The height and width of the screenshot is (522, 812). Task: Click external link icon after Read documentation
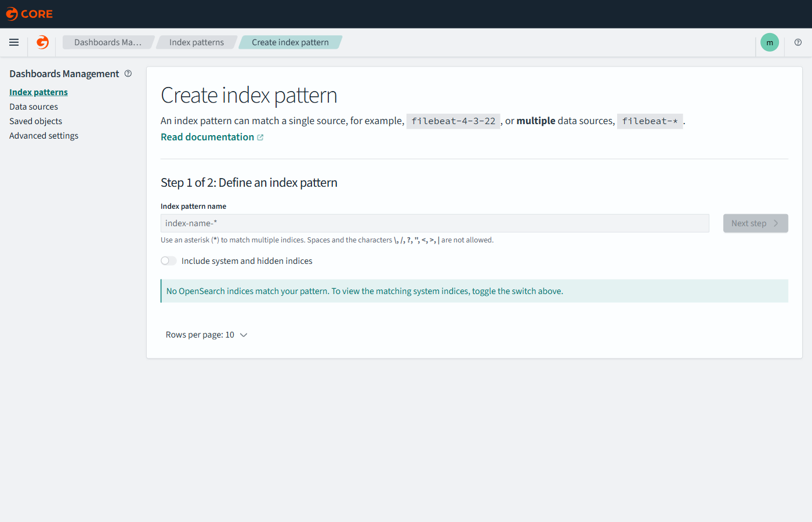click(x=260, y=137)
